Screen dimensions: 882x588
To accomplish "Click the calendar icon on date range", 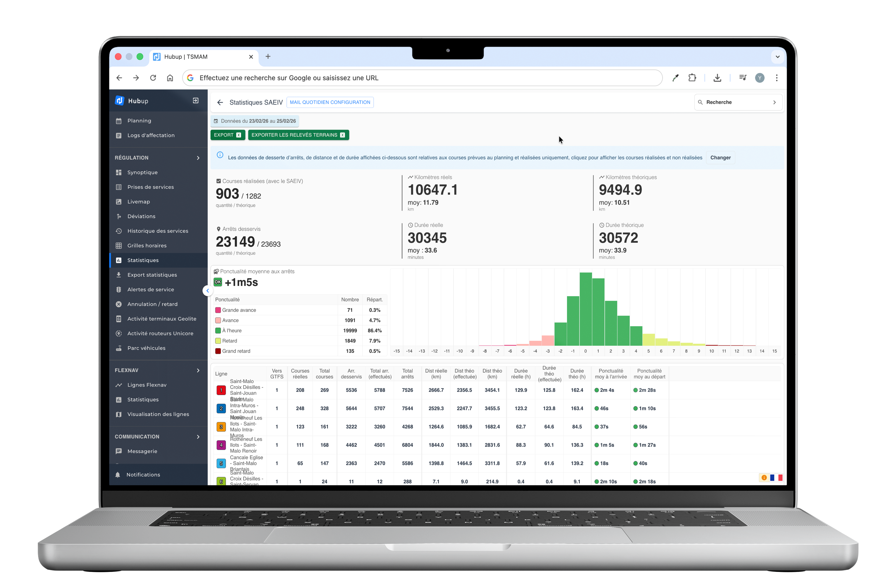I will pos(216,121).
